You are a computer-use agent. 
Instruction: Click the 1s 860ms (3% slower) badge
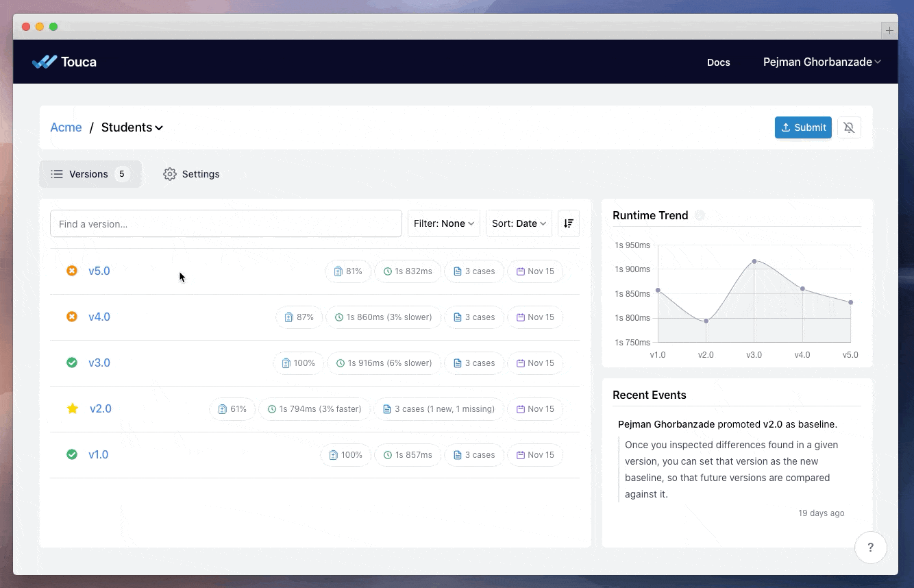click(383, 317)
